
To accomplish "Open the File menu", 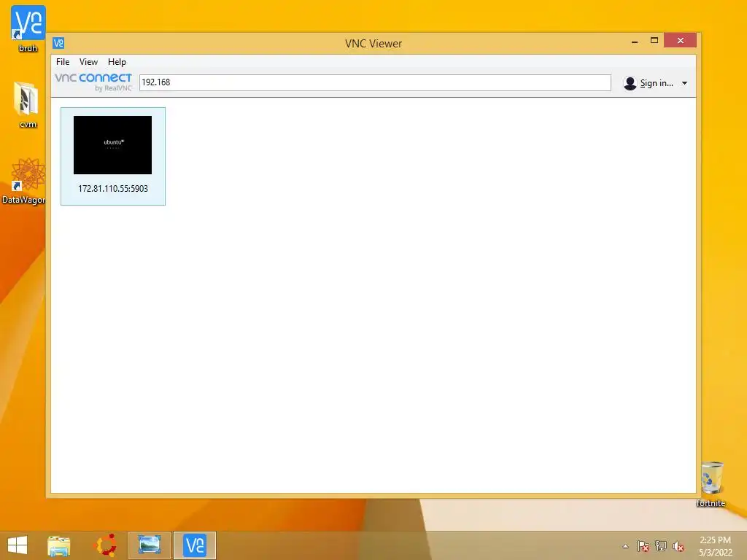I will click(x=63, y=62).
